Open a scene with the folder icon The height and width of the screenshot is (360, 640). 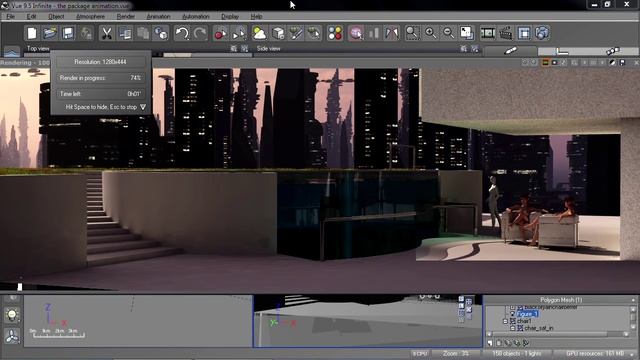coord(50,33)
